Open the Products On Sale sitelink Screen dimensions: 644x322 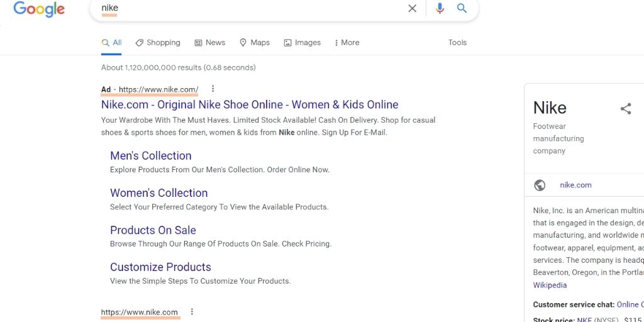153,230
